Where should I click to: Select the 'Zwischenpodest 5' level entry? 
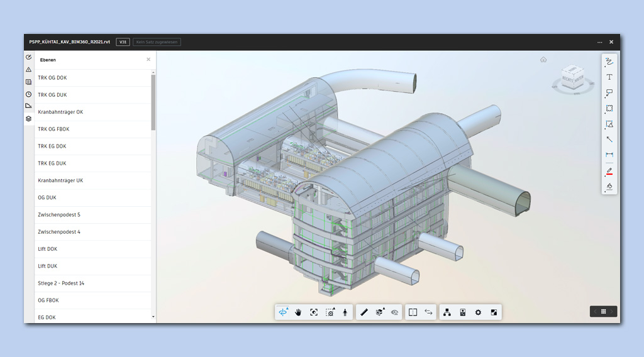pos(59,215)
